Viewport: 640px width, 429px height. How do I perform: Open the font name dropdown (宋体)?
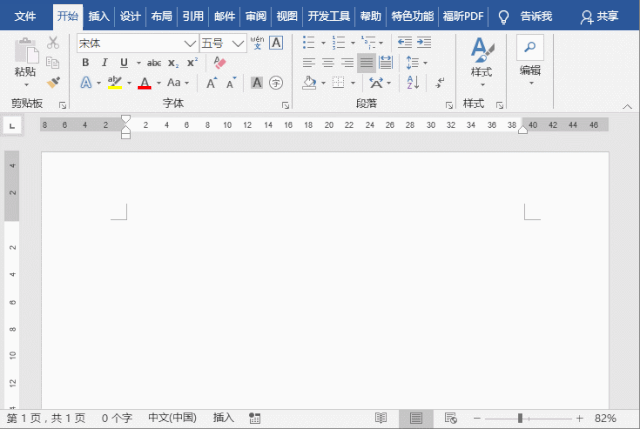click(189, 43)
